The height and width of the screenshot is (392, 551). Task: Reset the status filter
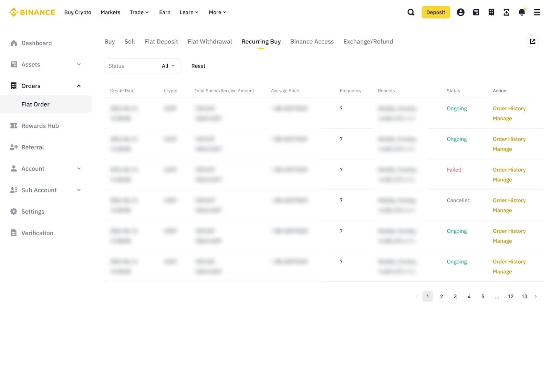[198, 66]
